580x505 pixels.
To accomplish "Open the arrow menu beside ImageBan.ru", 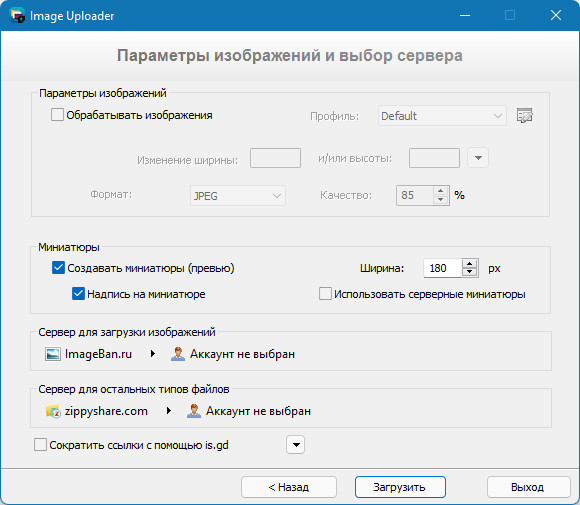I will tap(152, 354).
